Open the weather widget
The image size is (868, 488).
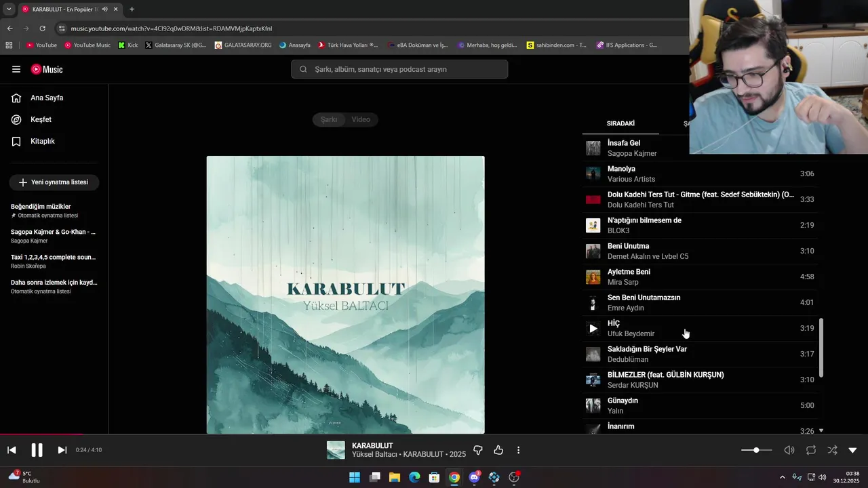tap(24, 476)
